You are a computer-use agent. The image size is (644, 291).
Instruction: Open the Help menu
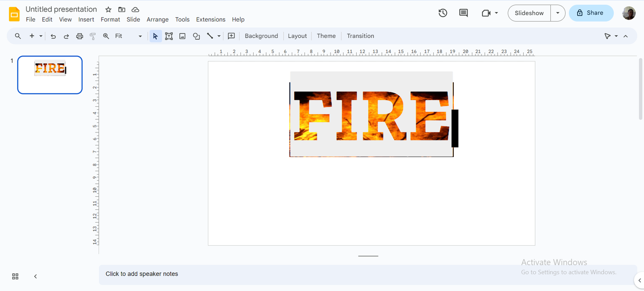238,20
